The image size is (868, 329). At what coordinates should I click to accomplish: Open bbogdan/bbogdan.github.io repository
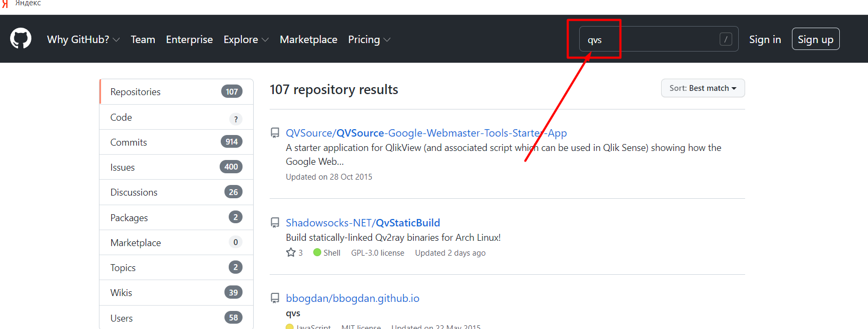point(353,298)
